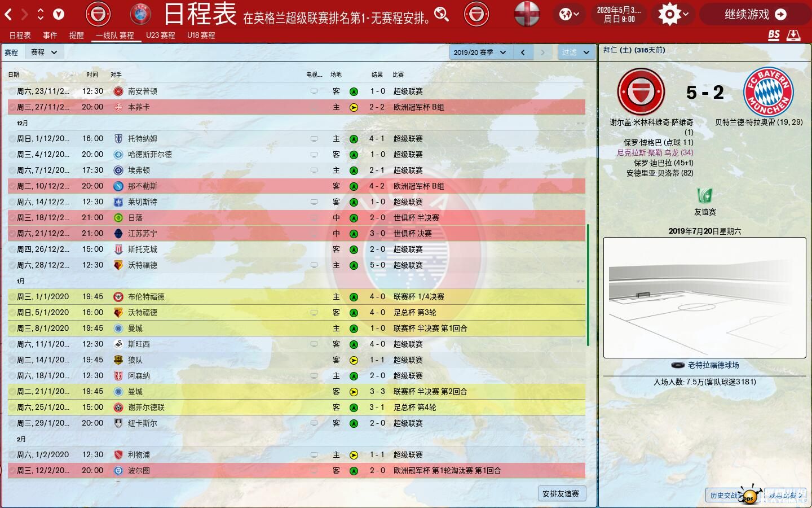Click the pitch preview thumbnail
Viewport: 812px width, 508px height.
(x=705, y=297)
